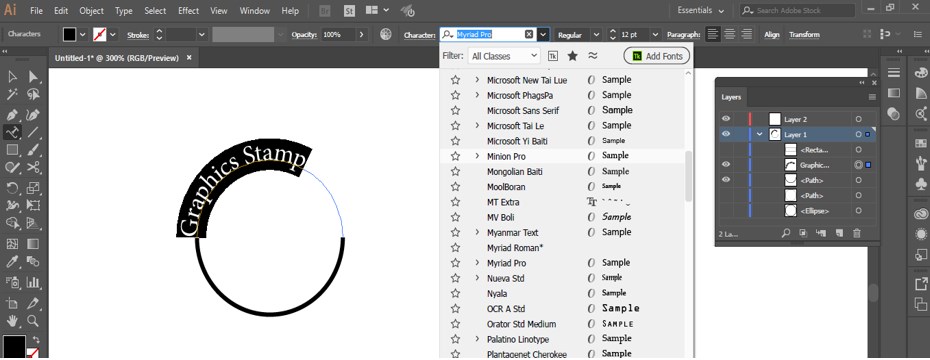The image size is (930, 360).
Task: Expand Myriad Pro font family
Action: coord(477,263)
